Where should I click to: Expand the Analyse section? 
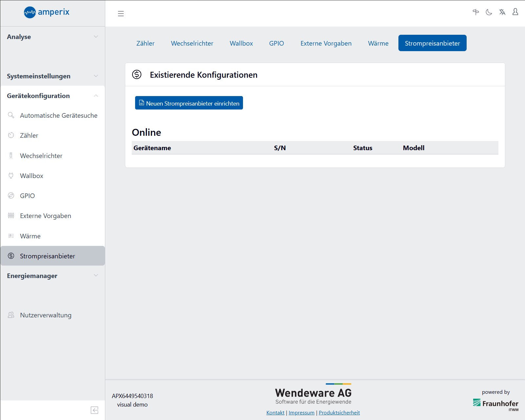coord(52,37)
